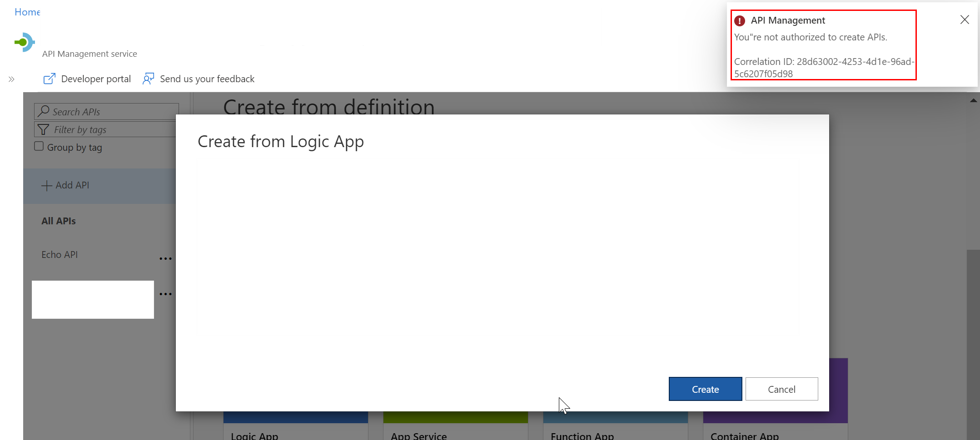Select the Logic App tile

(296, 425)
